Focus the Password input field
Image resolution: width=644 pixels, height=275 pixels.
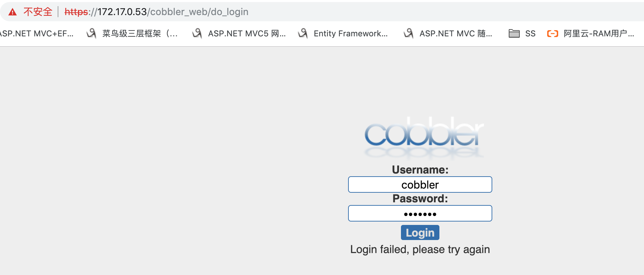coord(420,214)
